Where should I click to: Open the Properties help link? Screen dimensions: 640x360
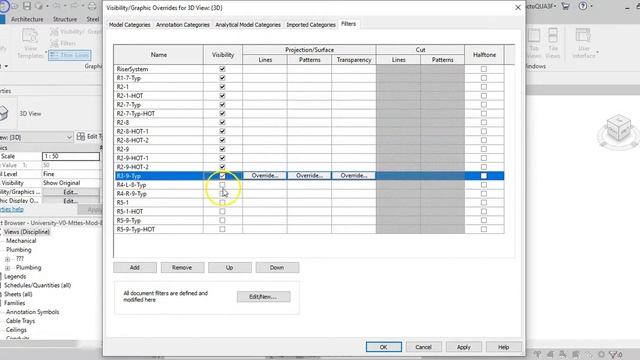pyautogui.click(x=12, y=209)
